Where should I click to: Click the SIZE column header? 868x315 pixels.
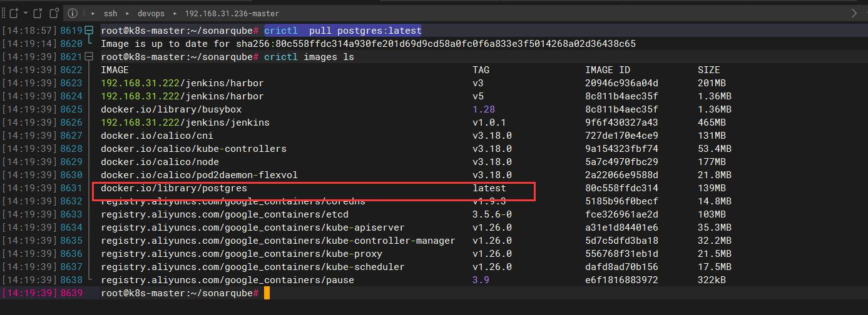click(x=709, y=70)
